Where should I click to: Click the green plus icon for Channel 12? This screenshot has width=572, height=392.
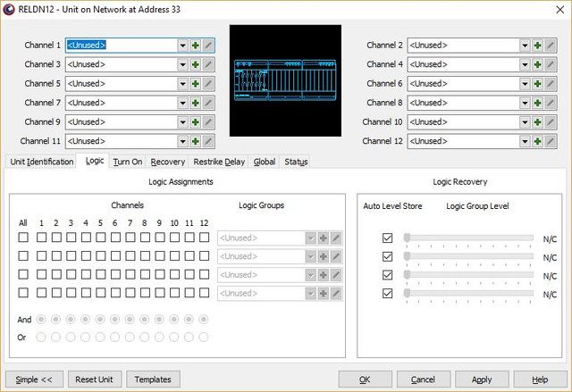[x=538, y=141]
